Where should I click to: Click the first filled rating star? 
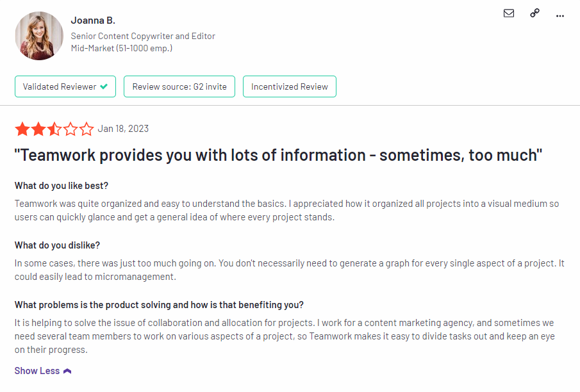(x=22, y=129)
